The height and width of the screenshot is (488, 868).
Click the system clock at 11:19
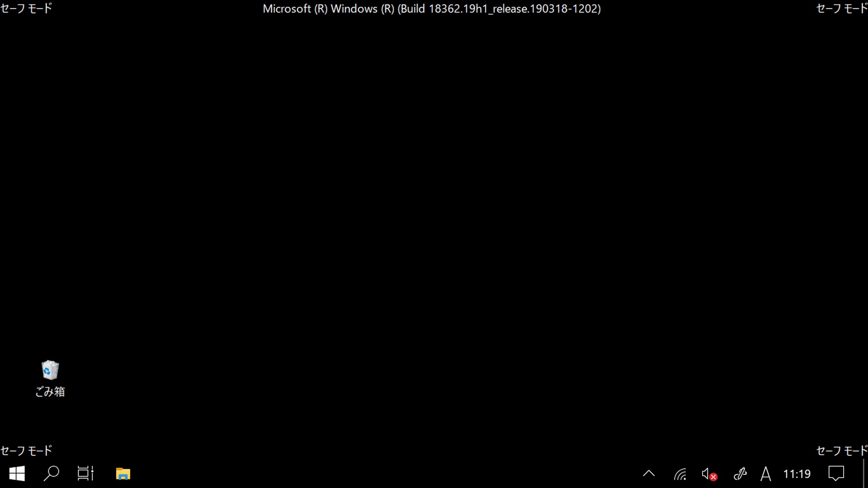[797, 474]
